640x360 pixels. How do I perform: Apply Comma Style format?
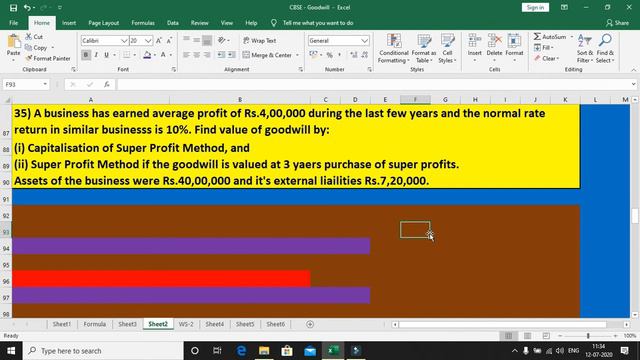(x=339, y=55)
